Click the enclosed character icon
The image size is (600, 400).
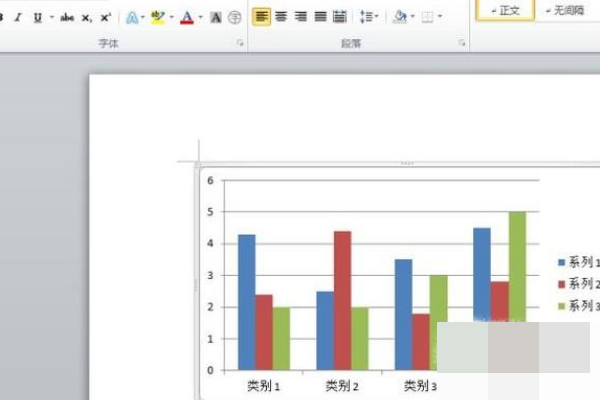click(x=234, y=18)
